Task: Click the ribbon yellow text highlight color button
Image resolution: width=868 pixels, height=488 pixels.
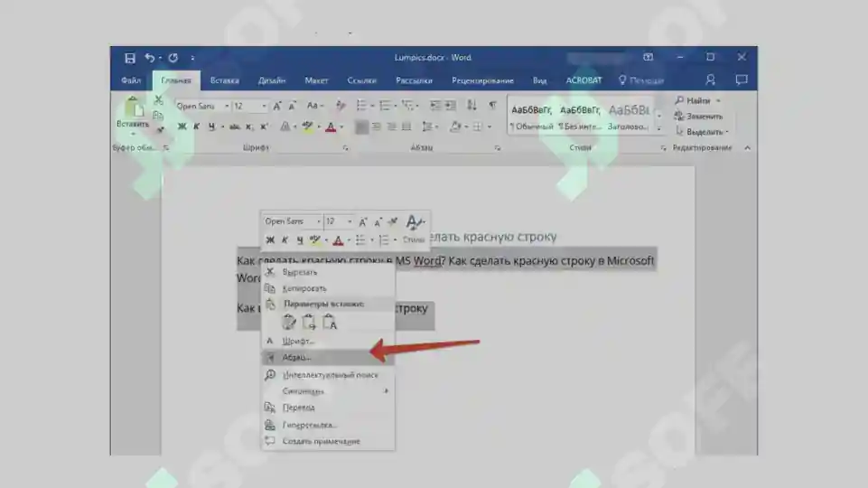Action: click(308, 127)
